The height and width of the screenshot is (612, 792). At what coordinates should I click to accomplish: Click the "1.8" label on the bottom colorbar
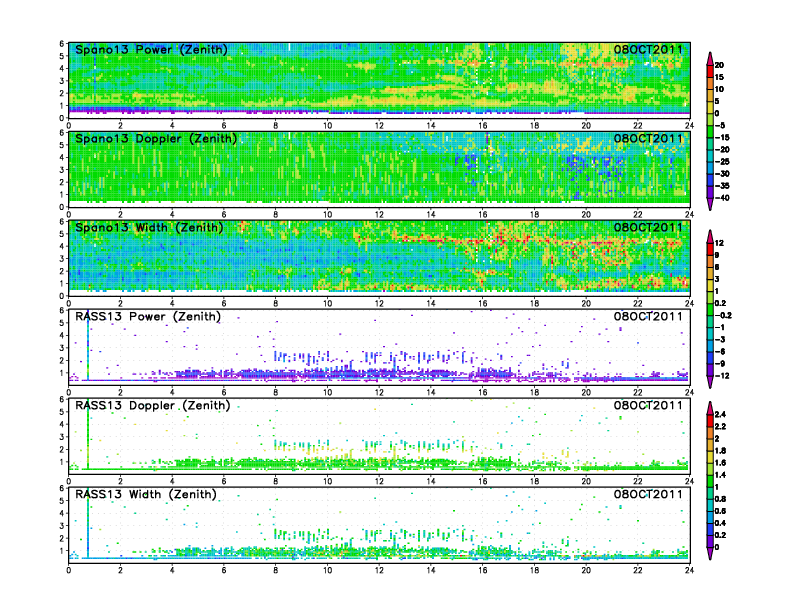click(x=720, y=451)
